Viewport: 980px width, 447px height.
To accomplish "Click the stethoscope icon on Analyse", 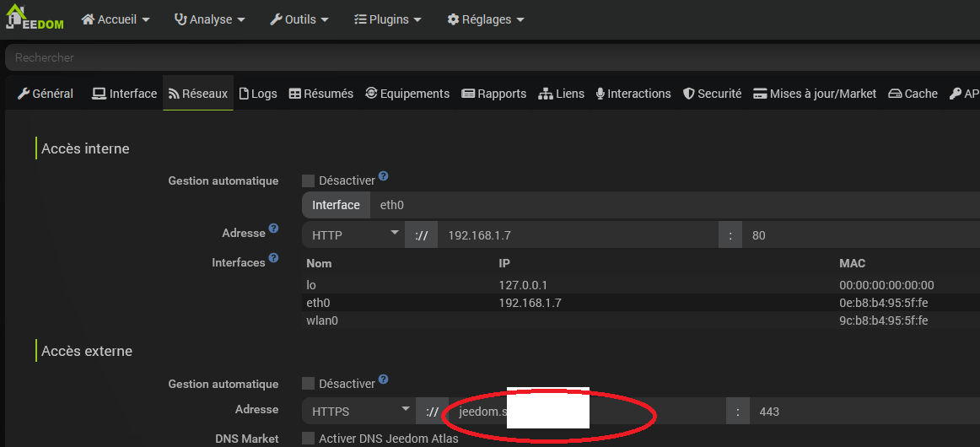I will (180, 19).
